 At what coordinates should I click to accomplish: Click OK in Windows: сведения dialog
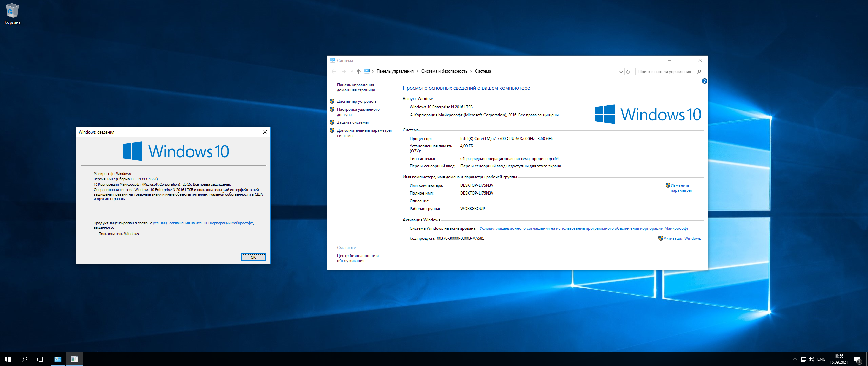pos(253,257)
